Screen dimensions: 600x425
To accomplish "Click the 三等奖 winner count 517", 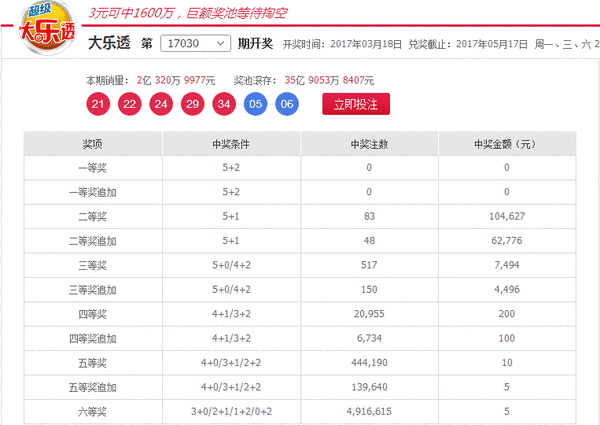I will pos(369,265).
